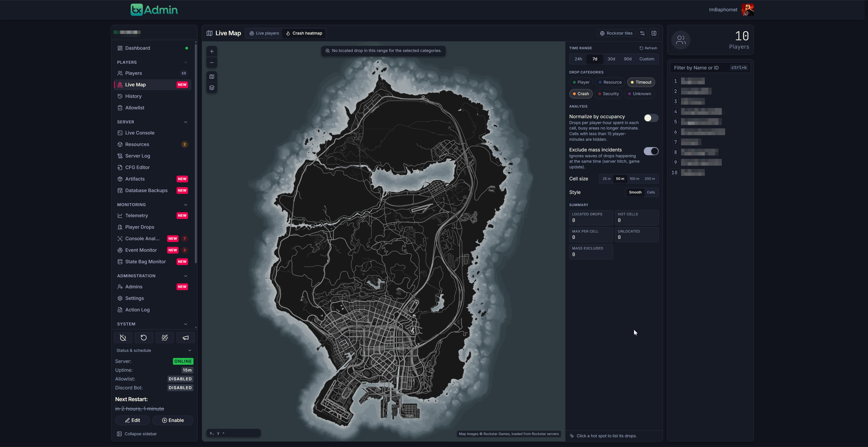Click the ImBaphomet profile avatar
Screen dimensions: 868x447
(748, 10)
